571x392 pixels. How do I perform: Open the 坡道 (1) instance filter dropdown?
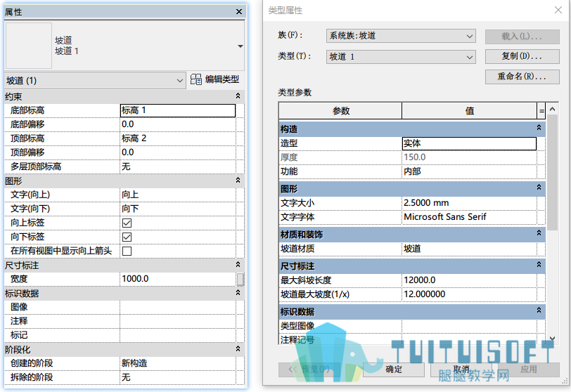click(x=179, y=81)
